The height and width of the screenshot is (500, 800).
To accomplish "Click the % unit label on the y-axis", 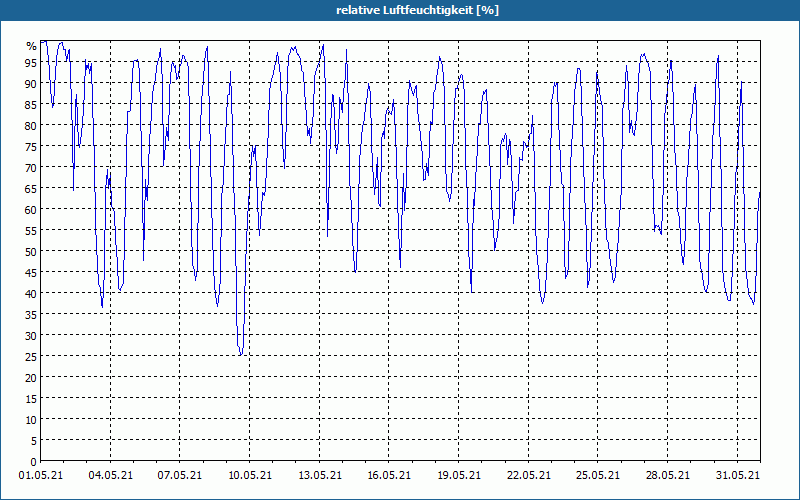I will point(32,46).
